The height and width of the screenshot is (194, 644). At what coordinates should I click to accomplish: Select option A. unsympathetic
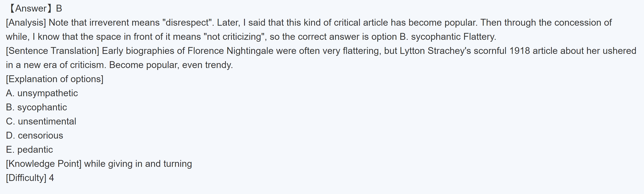coord(42,93)
